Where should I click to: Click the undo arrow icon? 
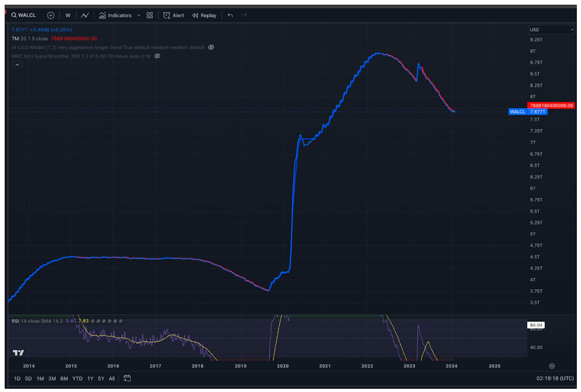coord(230,15)
